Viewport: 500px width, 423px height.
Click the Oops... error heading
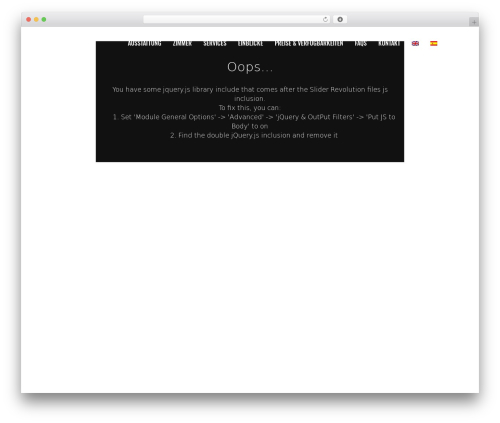[x=250, y=67]
